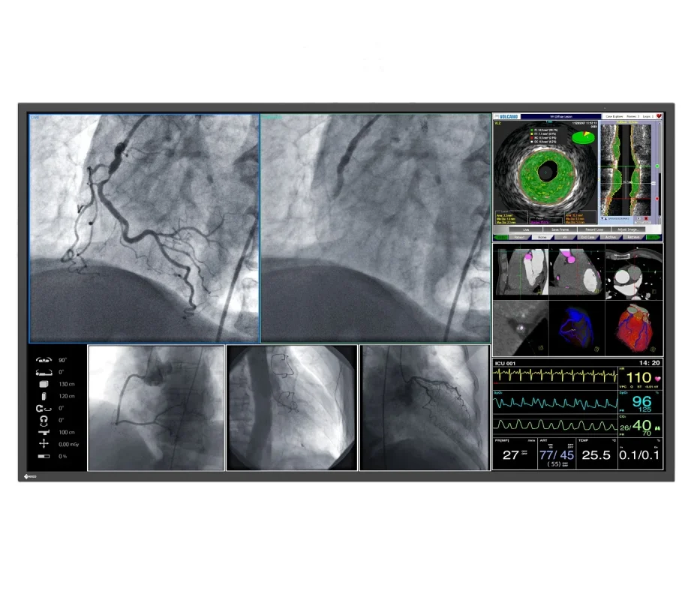Click the radiation dose crosshair icon (0.00 mGy)
700x600 pixels.
44,442
